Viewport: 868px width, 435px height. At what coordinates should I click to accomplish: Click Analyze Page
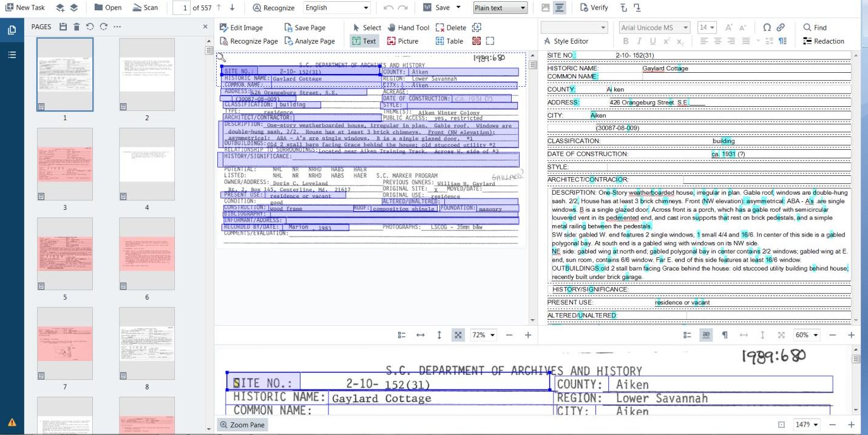(x=309, y=41)
